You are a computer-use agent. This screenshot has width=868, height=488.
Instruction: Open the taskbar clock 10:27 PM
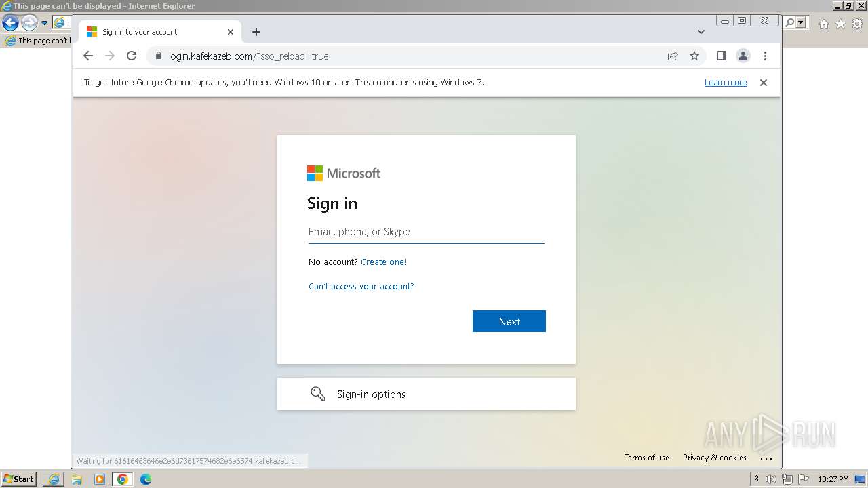pos(833,479)
